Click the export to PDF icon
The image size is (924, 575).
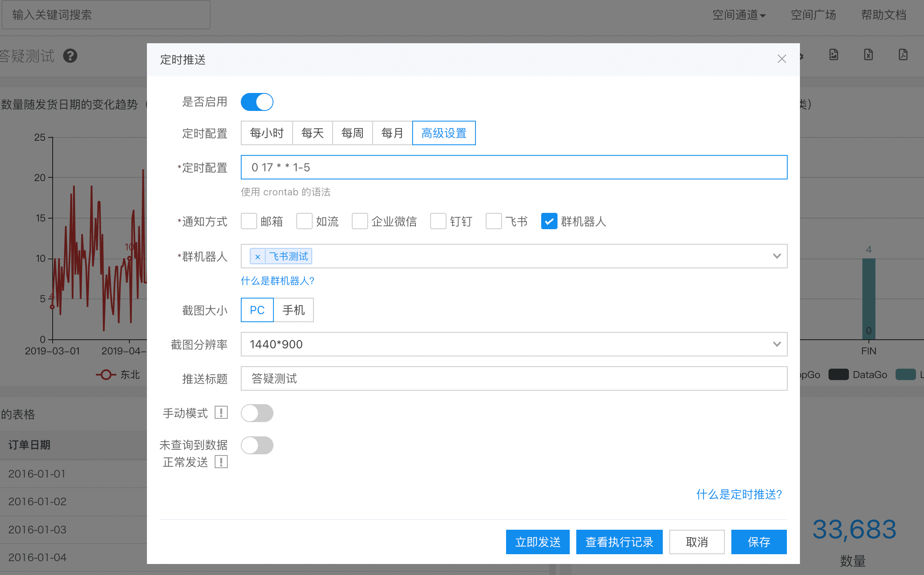point(903,55)
